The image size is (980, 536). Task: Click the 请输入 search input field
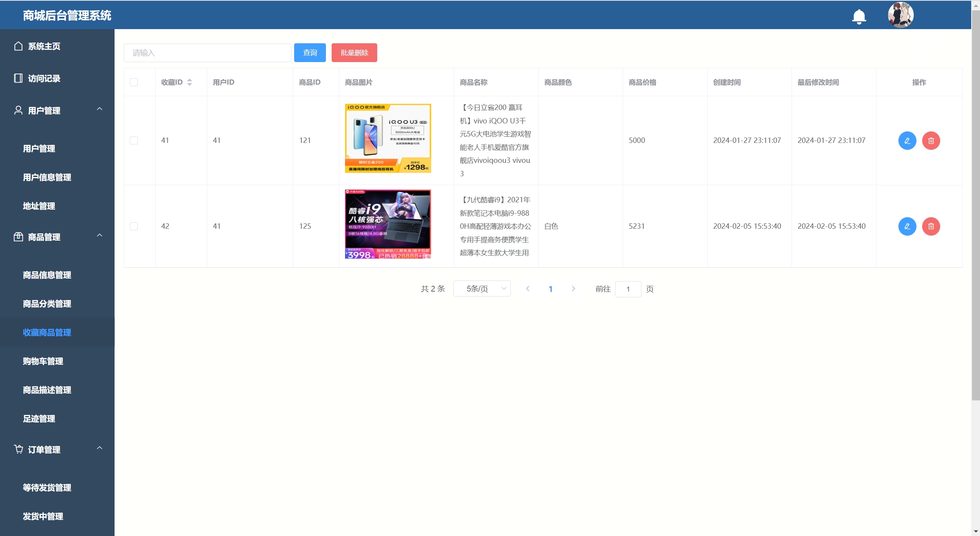point(207,53)
